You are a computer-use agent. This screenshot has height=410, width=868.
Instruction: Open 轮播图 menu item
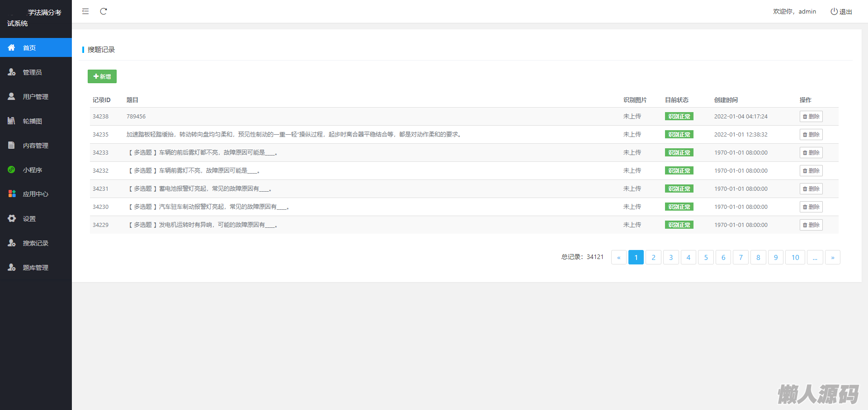click(36, 121)
